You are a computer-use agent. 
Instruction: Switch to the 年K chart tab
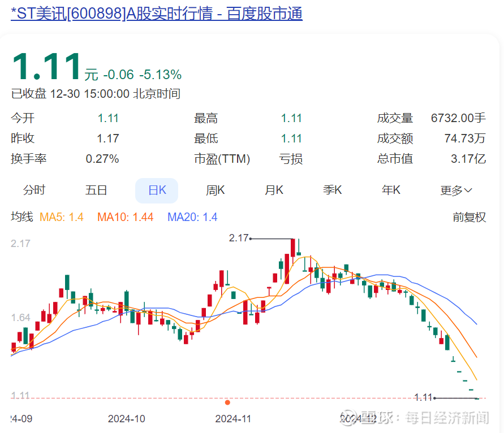tap(391, 190)
